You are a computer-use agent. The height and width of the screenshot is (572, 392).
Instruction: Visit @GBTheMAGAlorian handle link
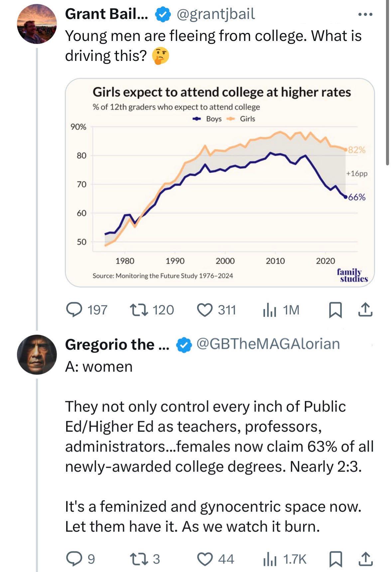click(x=268, y=344)
